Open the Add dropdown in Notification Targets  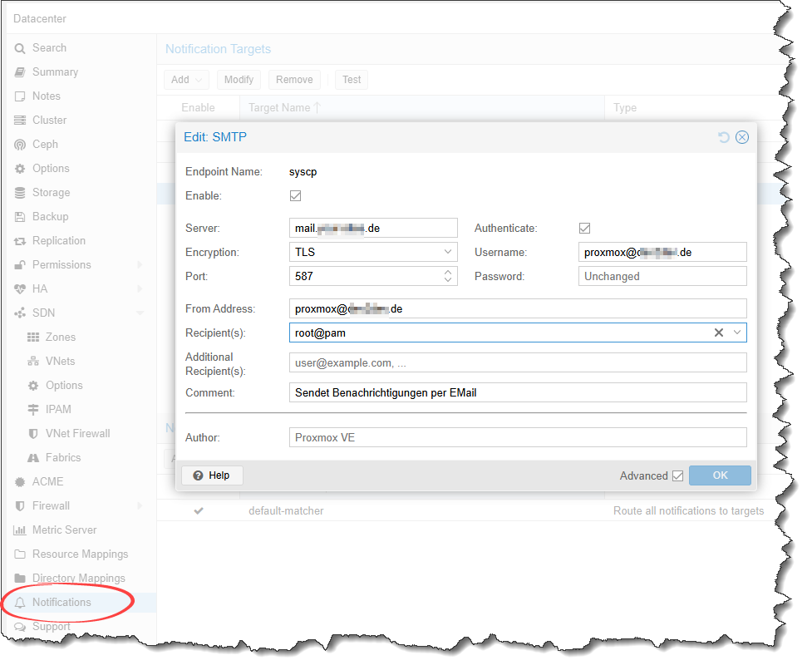coord(186,80)
